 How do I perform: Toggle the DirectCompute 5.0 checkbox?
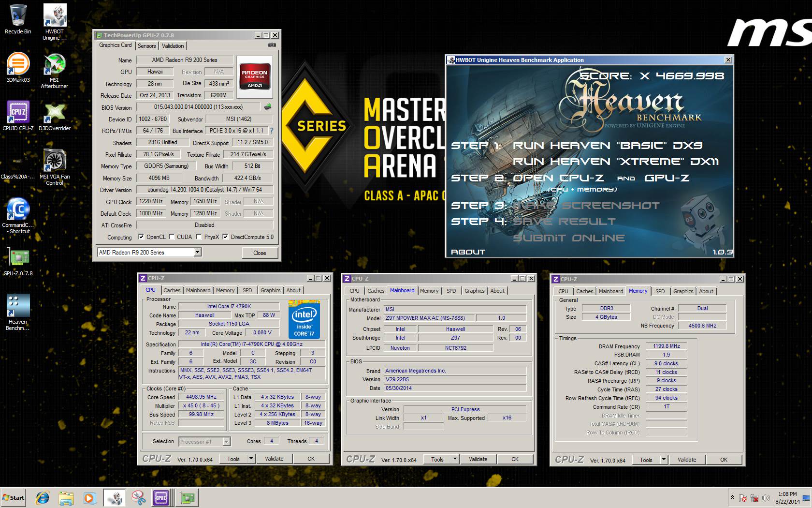click(225, 237)
